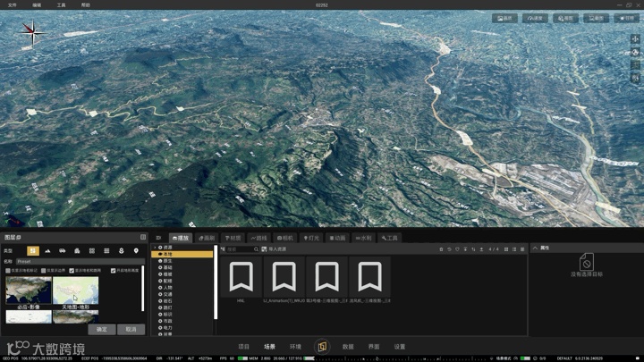This screenshot has width=644, height=362.
Task: Select the grid layer type icon
Action: [x=106, y=251]
